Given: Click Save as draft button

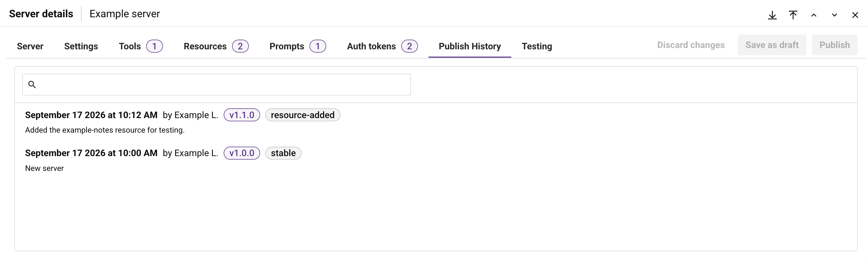Looking at the screenshot, I should pyautogui.click(x=772, y=45).
